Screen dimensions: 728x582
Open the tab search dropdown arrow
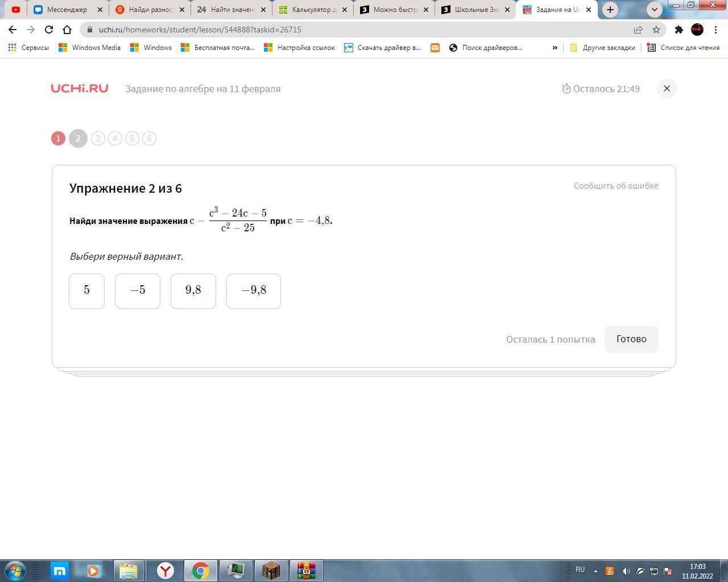[x=654, y=10]
